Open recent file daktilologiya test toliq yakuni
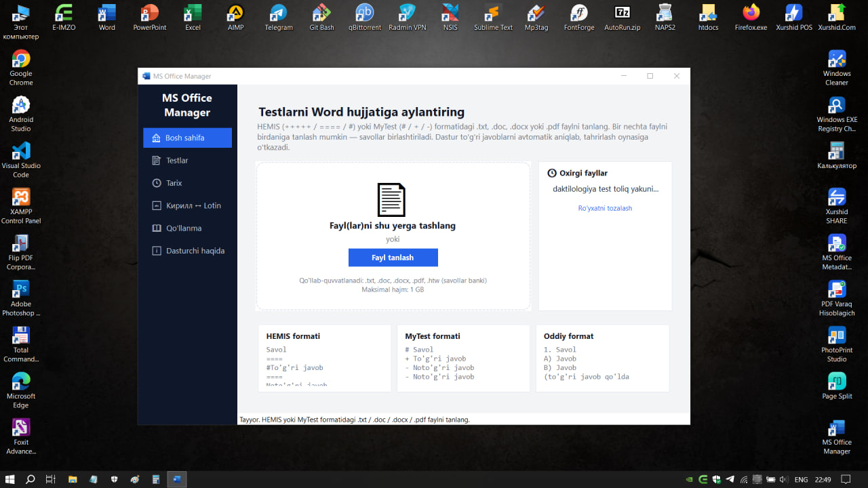The image size is (868, 488). 606,189
